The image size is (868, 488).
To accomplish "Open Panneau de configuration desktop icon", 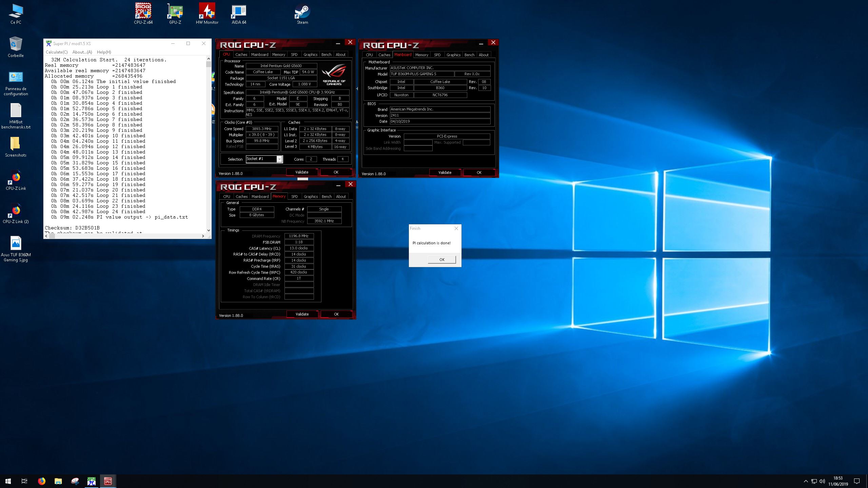I will coord(16,84).
